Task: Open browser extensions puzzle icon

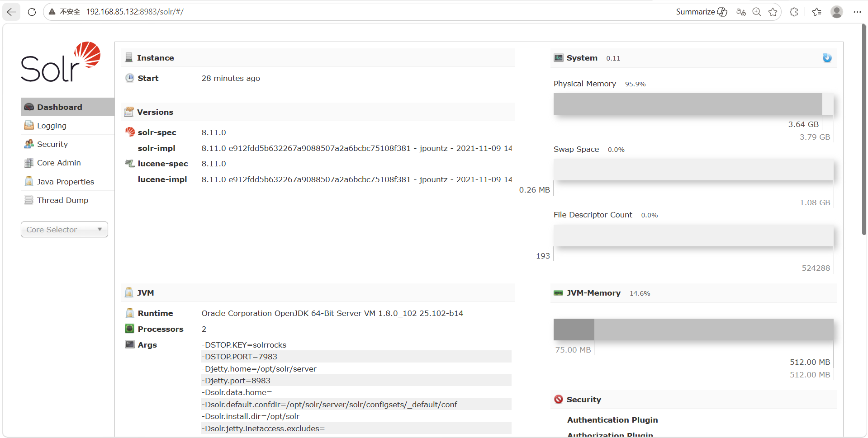Action: point(794,12)
